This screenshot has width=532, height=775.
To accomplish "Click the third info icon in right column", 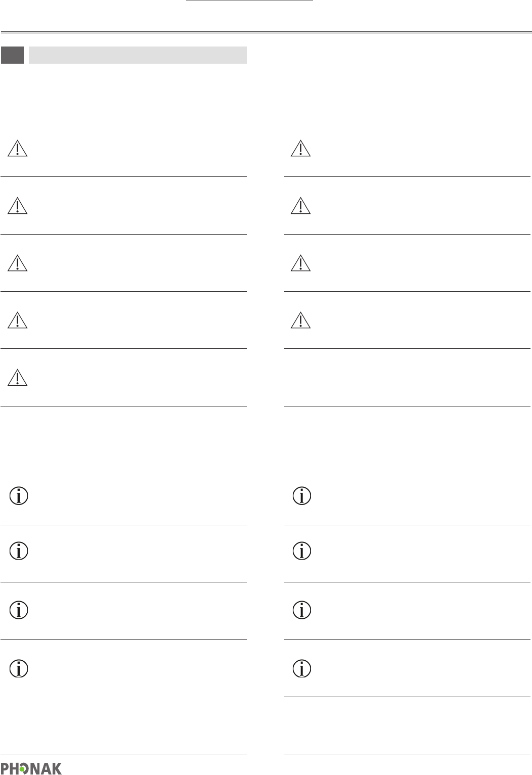I will click(x=302, y=610).
